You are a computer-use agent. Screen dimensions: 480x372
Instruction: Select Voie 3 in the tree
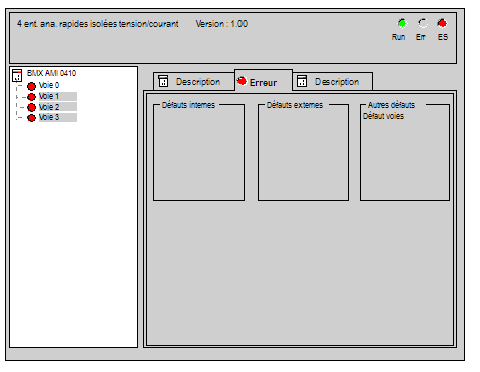tap(58, 117)
